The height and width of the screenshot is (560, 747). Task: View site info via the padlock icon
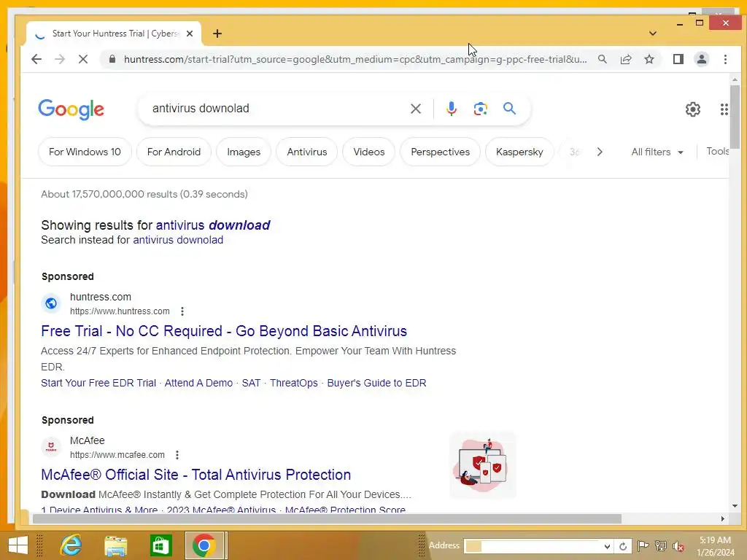click(x=112, y=59)
